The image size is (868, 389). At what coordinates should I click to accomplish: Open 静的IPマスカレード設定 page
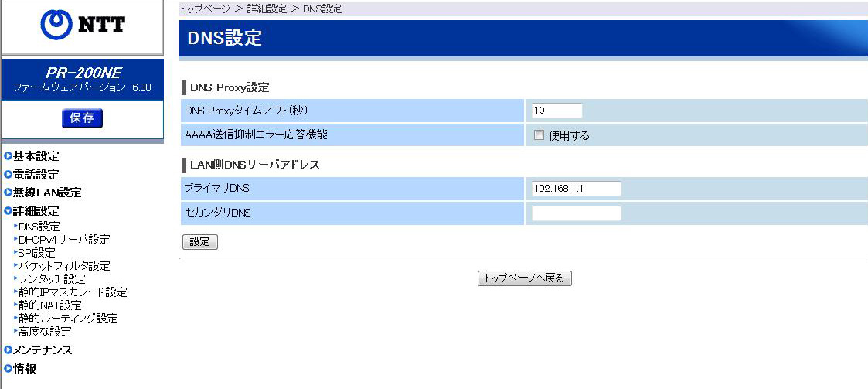point(73,292)
